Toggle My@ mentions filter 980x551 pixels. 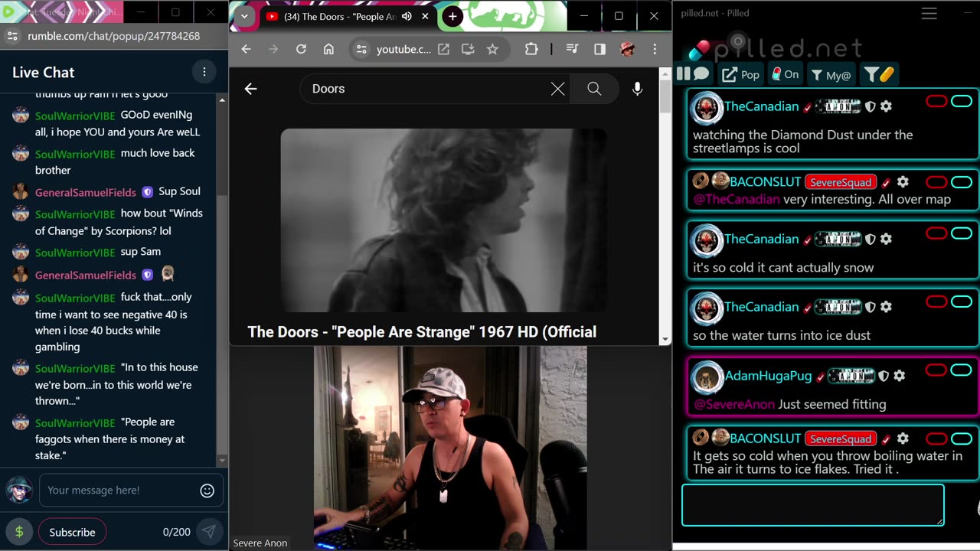(x=831, y=74)
